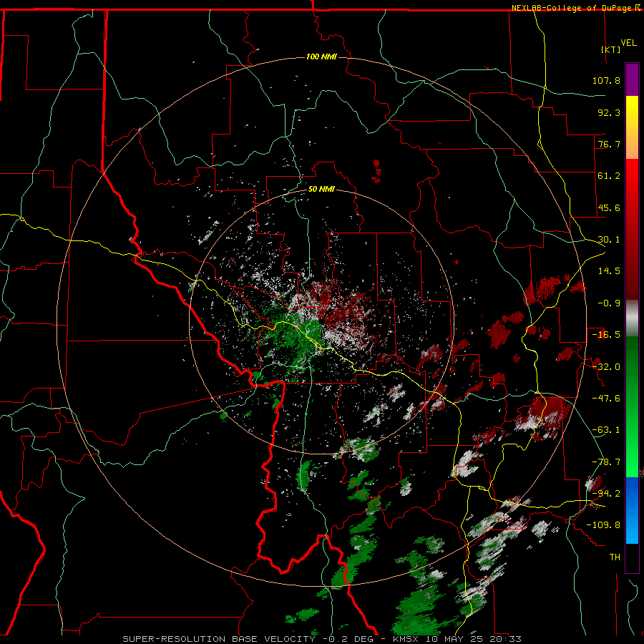Click the -78.7 legend value

[x=606, y=462]
